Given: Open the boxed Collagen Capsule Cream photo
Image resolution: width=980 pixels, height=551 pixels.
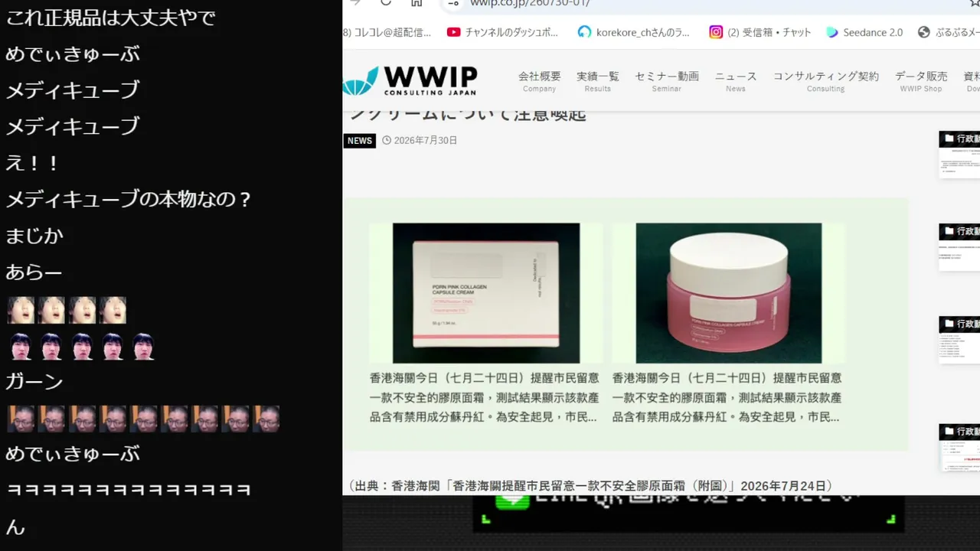Looking at the screenshot, I should click(486, 293).
